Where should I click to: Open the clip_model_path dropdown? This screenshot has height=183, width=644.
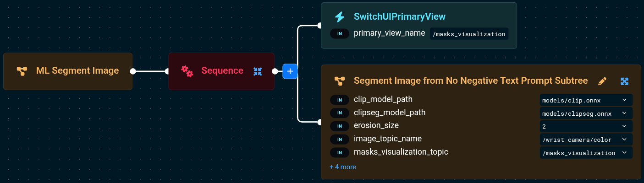586,100
